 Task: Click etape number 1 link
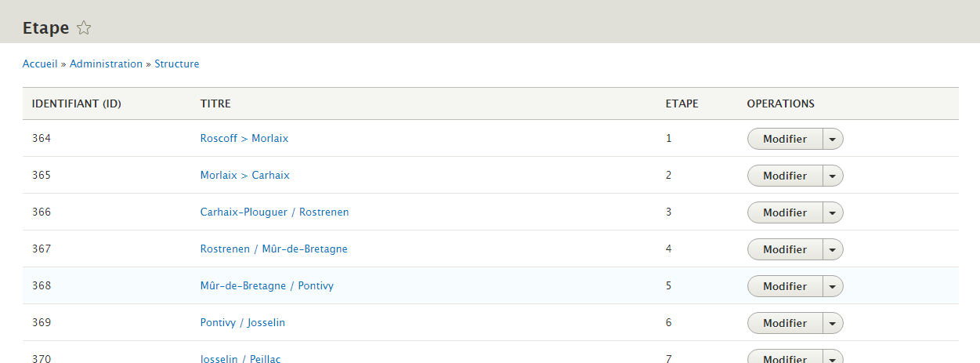tap(668, 139)
